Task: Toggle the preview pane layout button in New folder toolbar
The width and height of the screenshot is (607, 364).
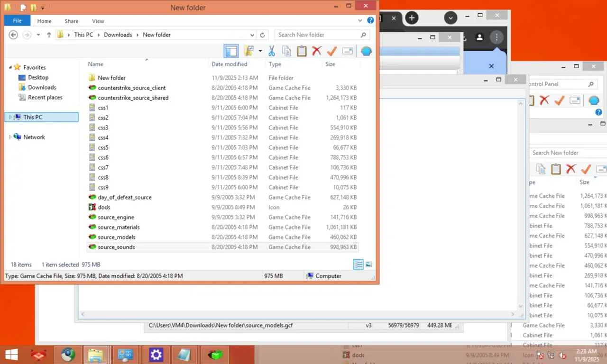Action: 231,51
